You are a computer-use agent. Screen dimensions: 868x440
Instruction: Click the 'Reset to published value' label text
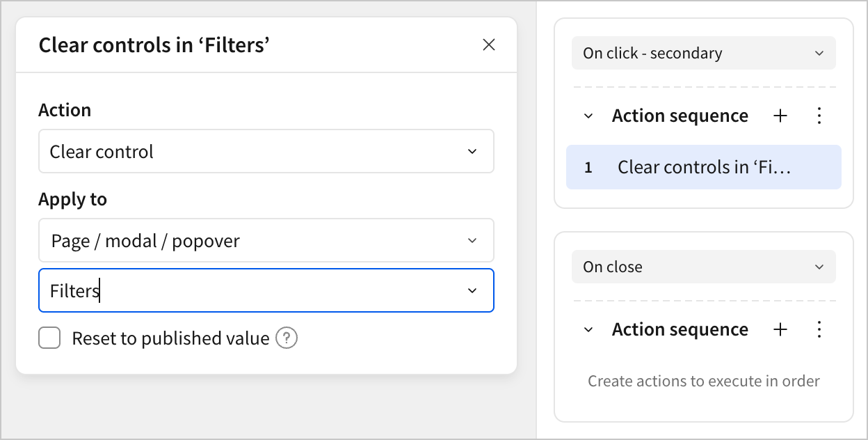170,338
